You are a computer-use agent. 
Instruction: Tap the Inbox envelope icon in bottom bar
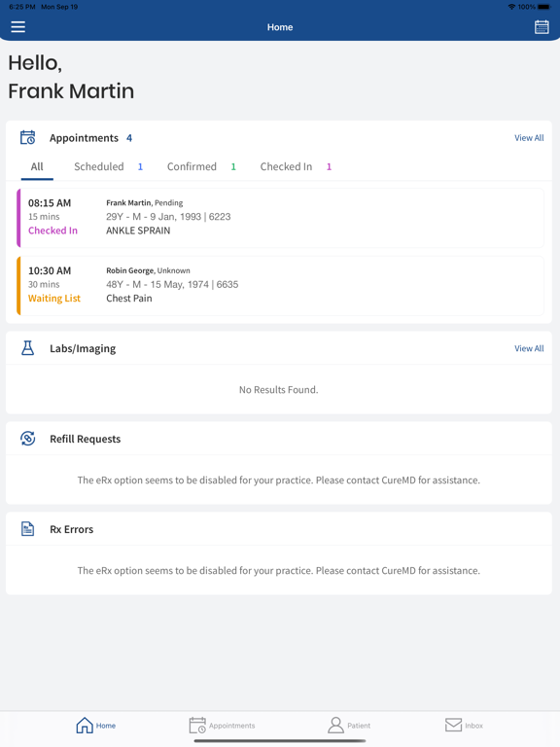(453, 725)
